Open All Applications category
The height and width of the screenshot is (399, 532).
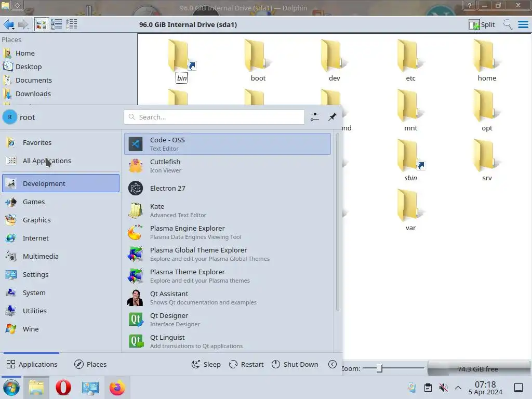coord(61,161)
